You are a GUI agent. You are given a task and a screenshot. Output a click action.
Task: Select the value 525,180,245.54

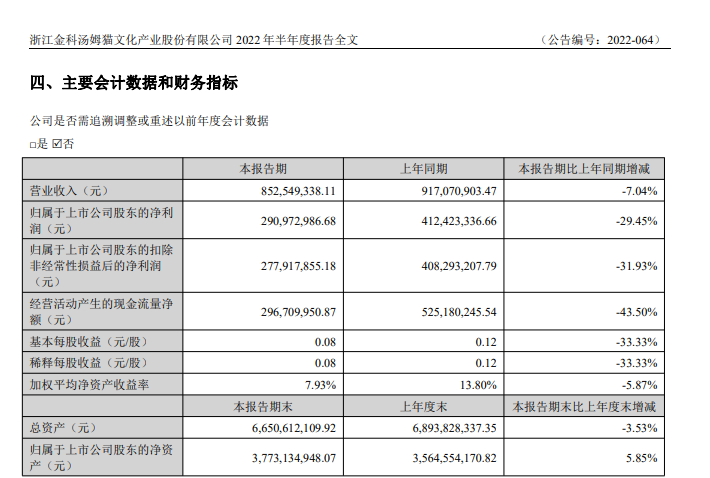click(459, 312)
